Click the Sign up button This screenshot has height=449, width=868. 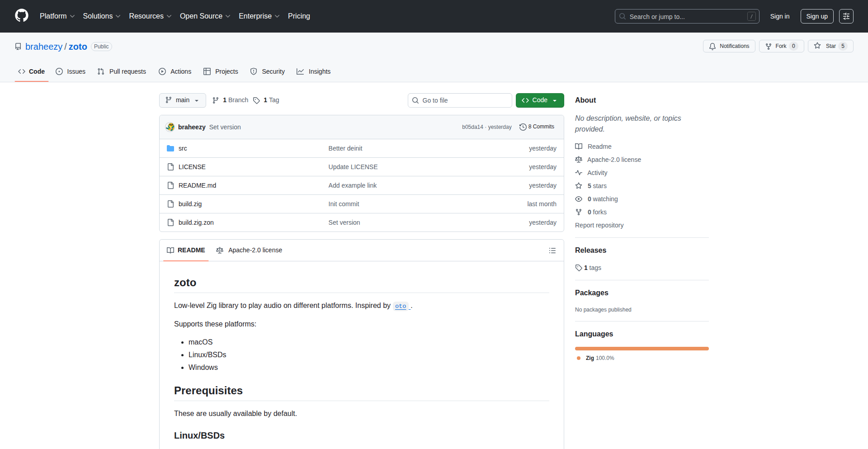pos(816,16)
